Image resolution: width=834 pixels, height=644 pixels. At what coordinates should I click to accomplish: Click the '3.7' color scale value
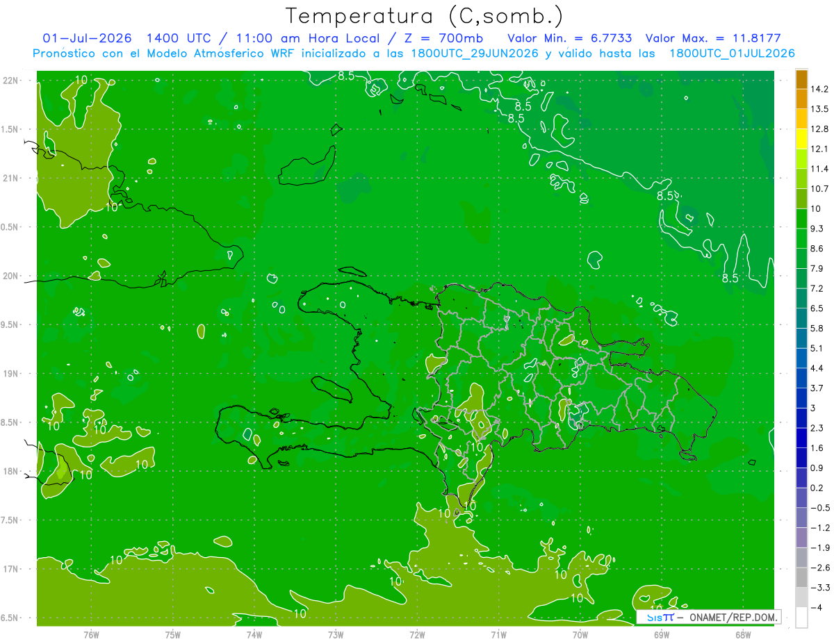pyautogui.click(x=817, y=388)
